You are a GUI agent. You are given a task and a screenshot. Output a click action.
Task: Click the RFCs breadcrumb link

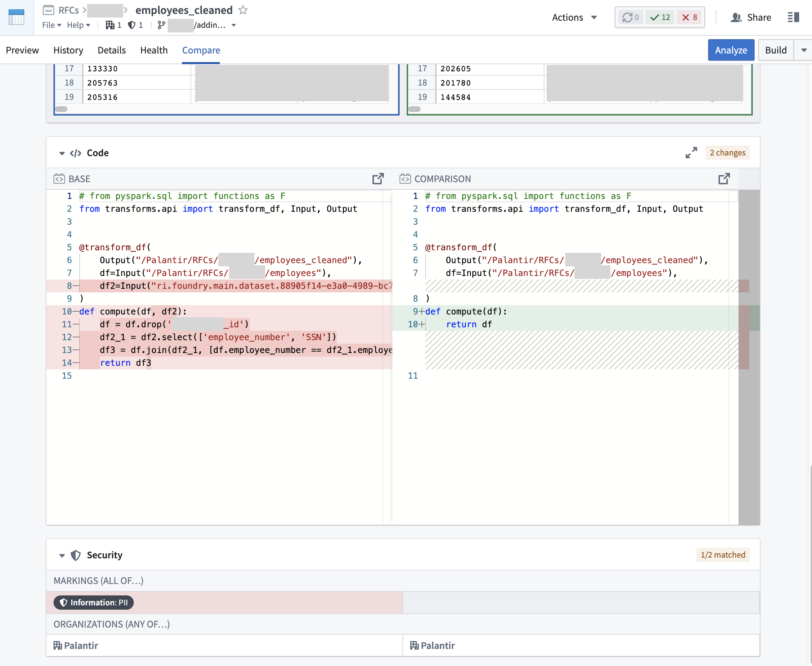pos(69,10)
